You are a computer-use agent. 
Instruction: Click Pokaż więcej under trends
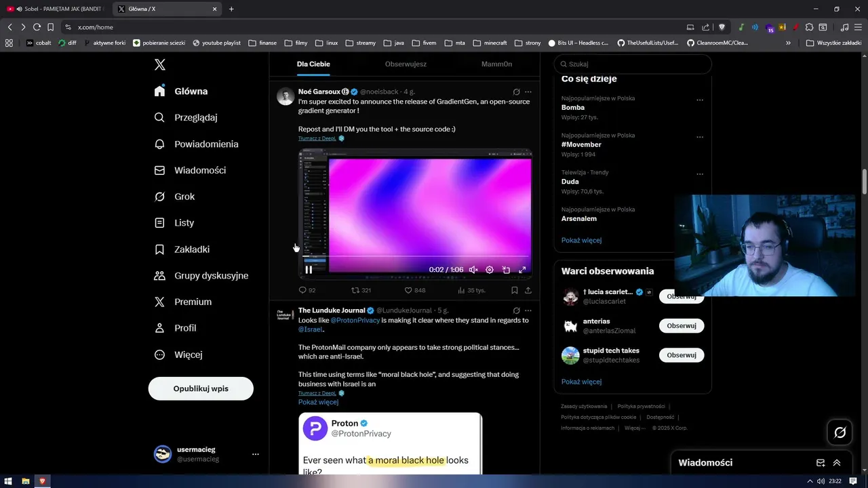click(581, 240)
